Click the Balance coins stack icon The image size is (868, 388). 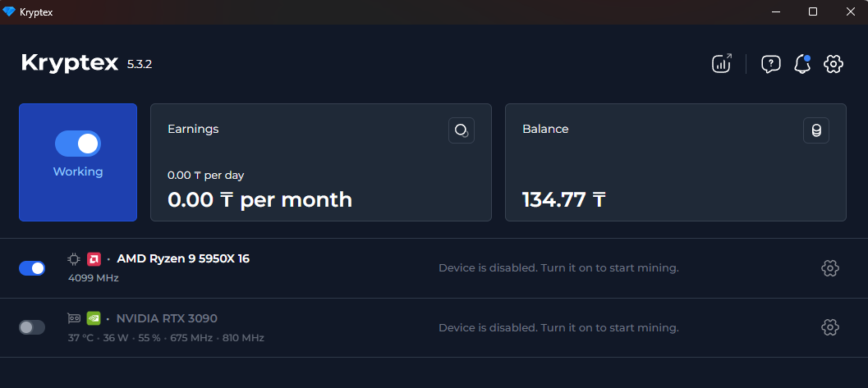[816, 130]
